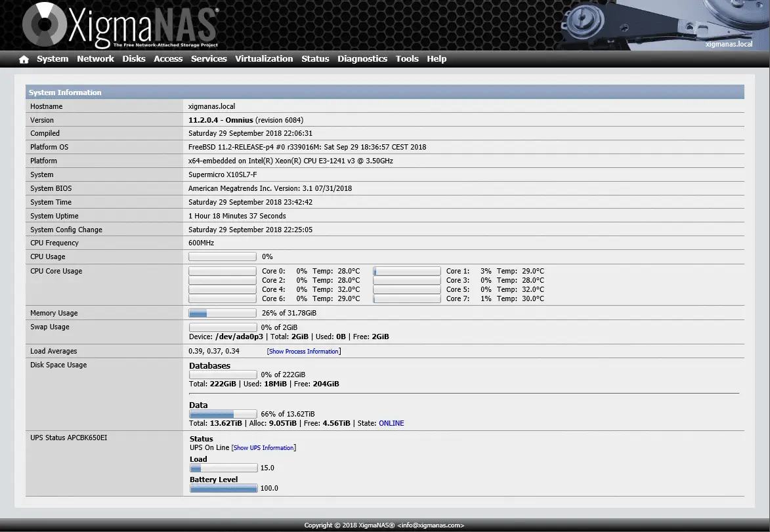Screen dimensions: 770x532
Task: Click the Data disk usage bar
Action: 223,414
